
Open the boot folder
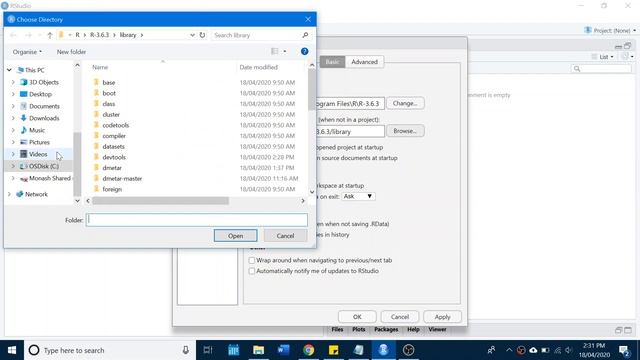[x=109, y=93]
